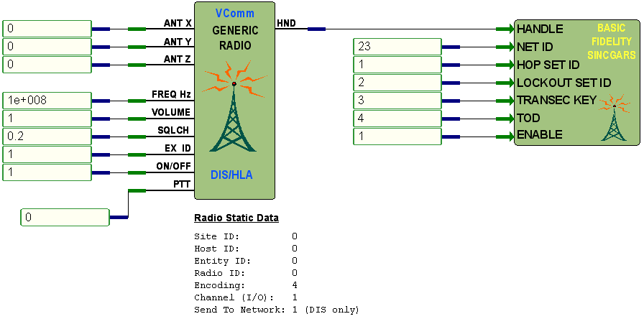Image resolution: width=644 pixels, height=319 pixels.
Task: Click the TRANSEC KEY port arrow
Action: coord(505,101)
